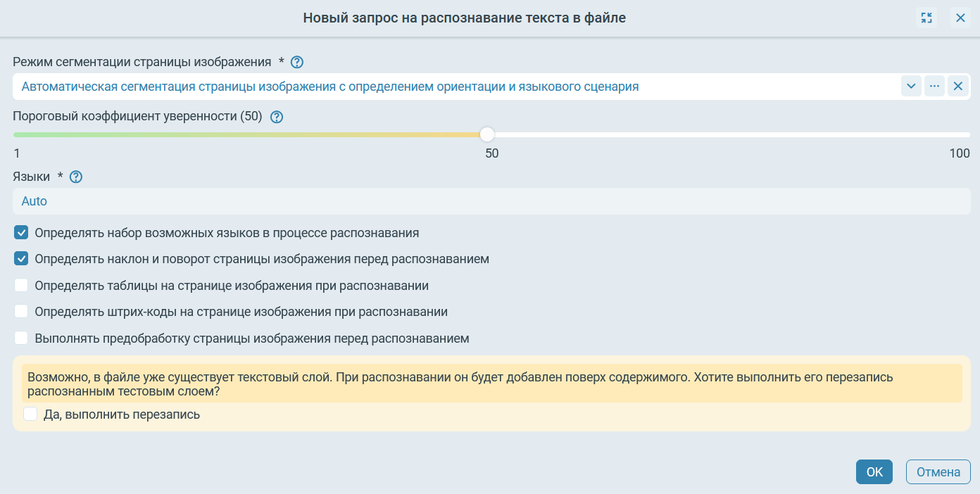The width and height of the screenshot is (980, 494).
Task: Collapse dialog with the shrink-window icon
Action: [926, 18]
